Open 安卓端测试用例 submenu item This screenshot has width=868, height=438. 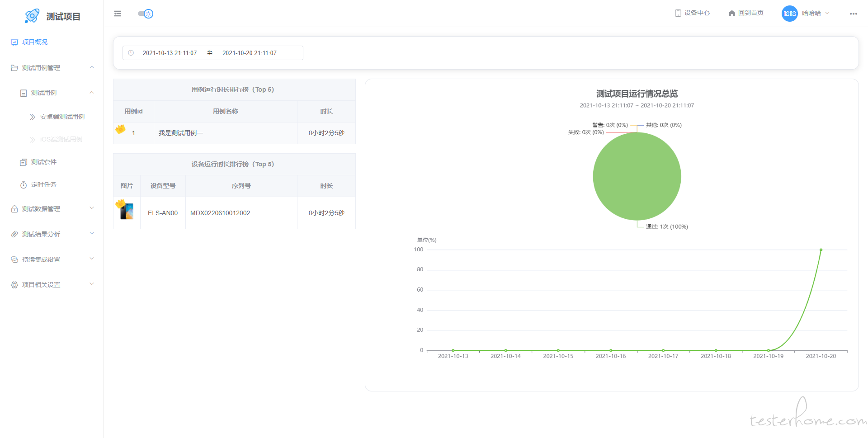[62, 117]
